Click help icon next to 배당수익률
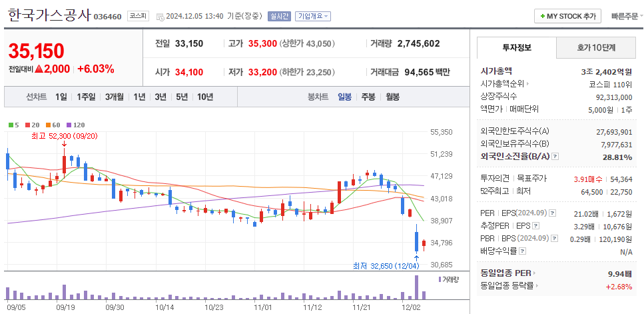The image size is (644, 314). 522,251
